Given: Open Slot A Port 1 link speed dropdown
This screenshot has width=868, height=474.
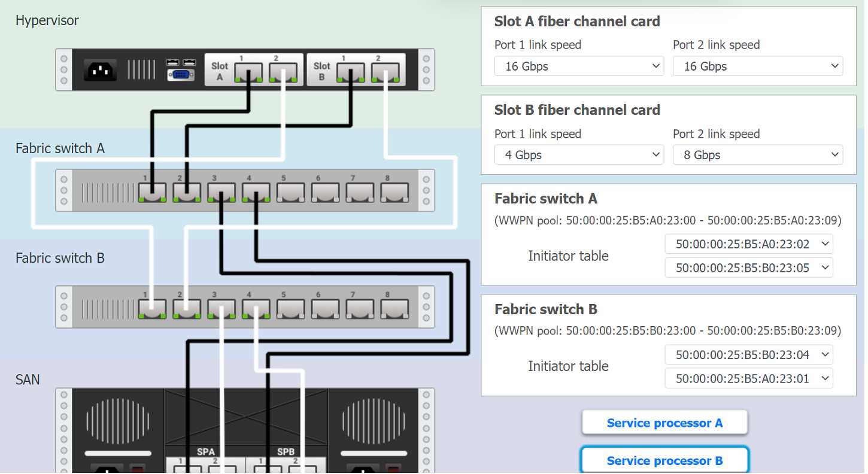Looking at the screenshot, I should coord(579,66).
